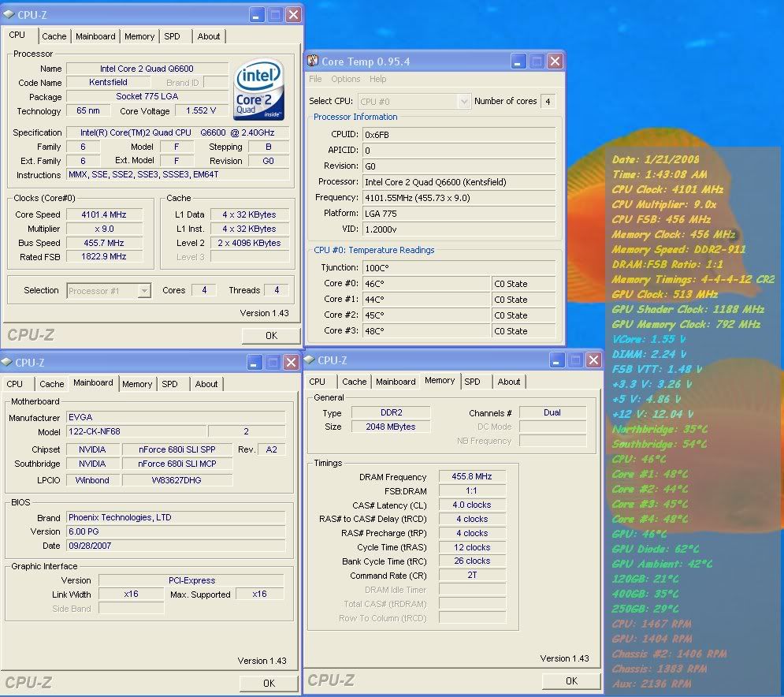Click the overlay line 'GPU Diode: 62°C'

point(656,549)
